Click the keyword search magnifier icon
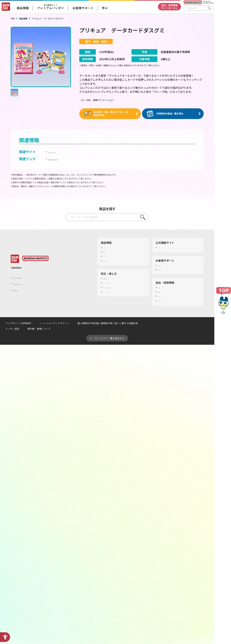Viewport: 231px width, 644px height. (x=143, y=217)
